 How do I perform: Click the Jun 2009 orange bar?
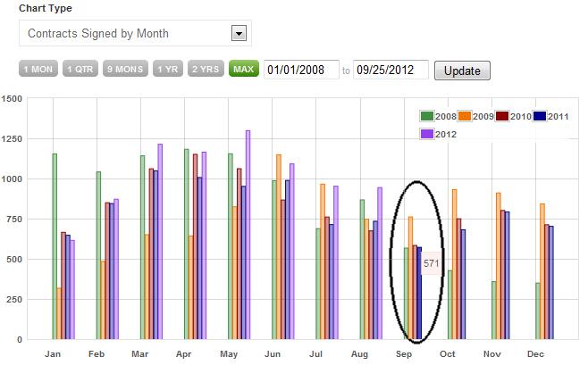coord(279,247)
